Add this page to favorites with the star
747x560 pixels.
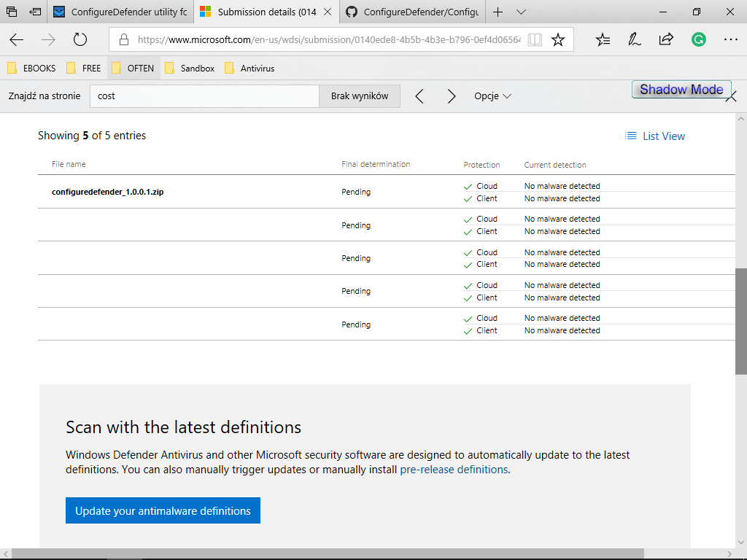tap(558, 40)
